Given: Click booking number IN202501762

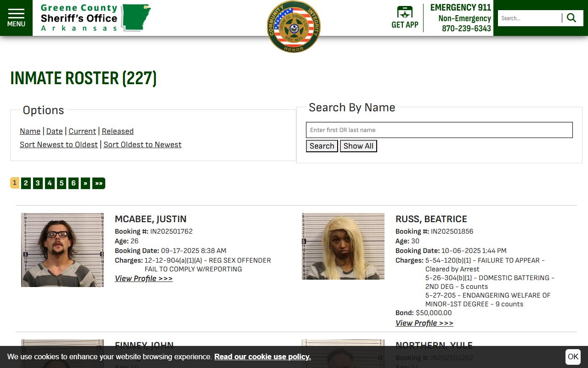Looking at the screenshot, I should click(171, 231).
